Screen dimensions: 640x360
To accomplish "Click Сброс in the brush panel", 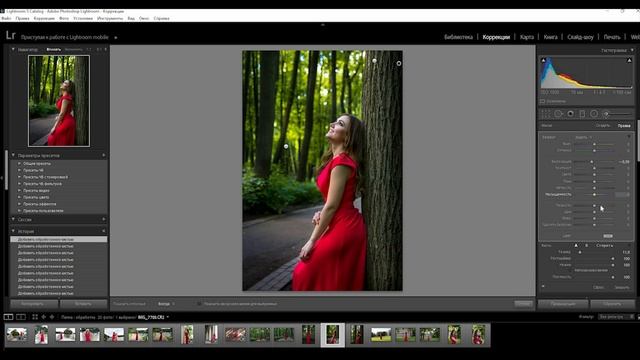I will pyautogui.click(x=599, y=287).
